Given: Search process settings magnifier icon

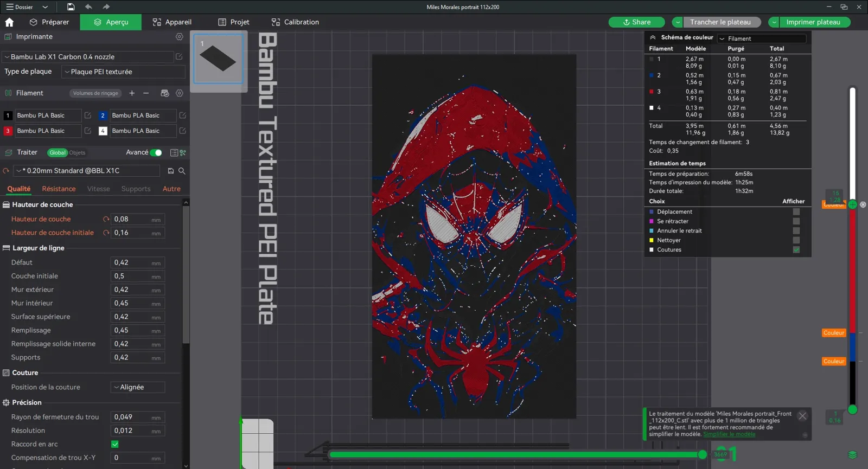Looking at the screenshot, I should coord(182,171).
